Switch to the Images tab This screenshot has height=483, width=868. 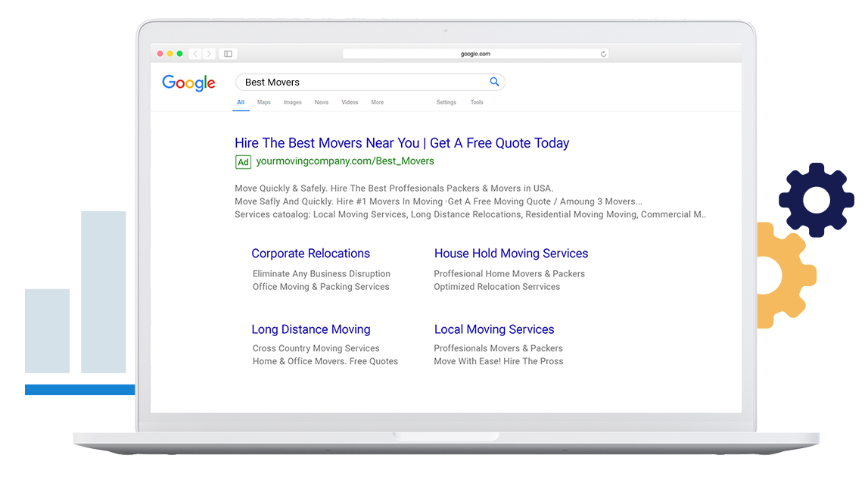click(x=293, y=102)
